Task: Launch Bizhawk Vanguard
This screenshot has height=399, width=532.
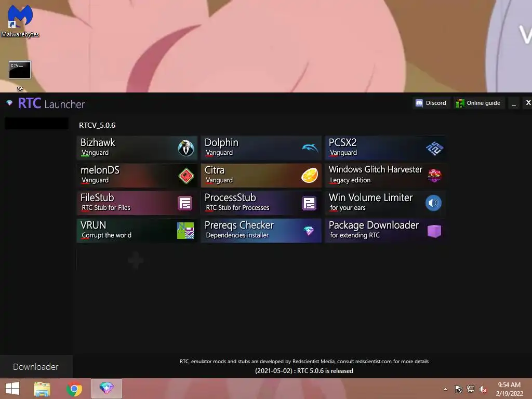Action: pos(137,148)
